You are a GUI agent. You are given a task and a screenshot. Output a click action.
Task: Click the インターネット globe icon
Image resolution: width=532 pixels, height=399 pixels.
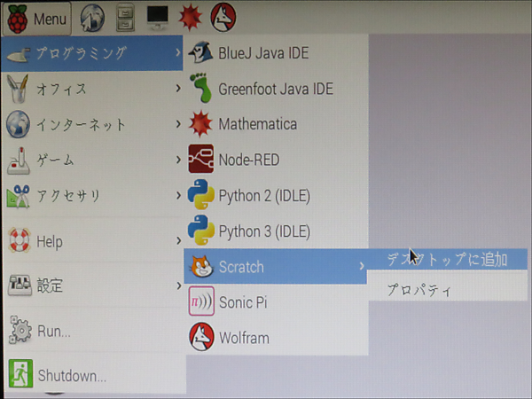click(18, 124)
